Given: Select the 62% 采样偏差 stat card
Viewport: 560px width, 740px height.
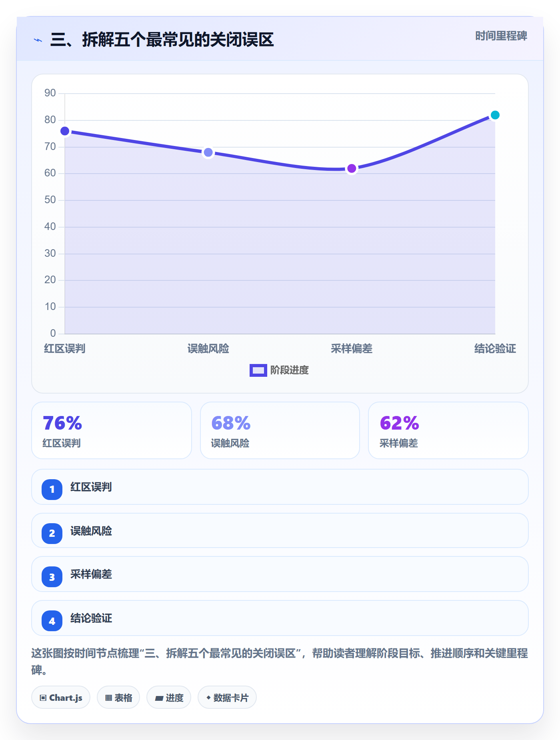Looking at the screenshot, I should pyautogui.click(x=448, y=430).
